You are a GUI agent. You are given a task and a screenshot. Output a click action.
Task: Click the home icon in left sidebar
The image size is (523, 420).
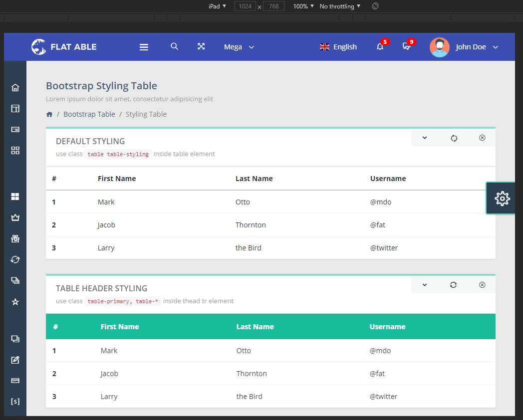pos(15,88)
